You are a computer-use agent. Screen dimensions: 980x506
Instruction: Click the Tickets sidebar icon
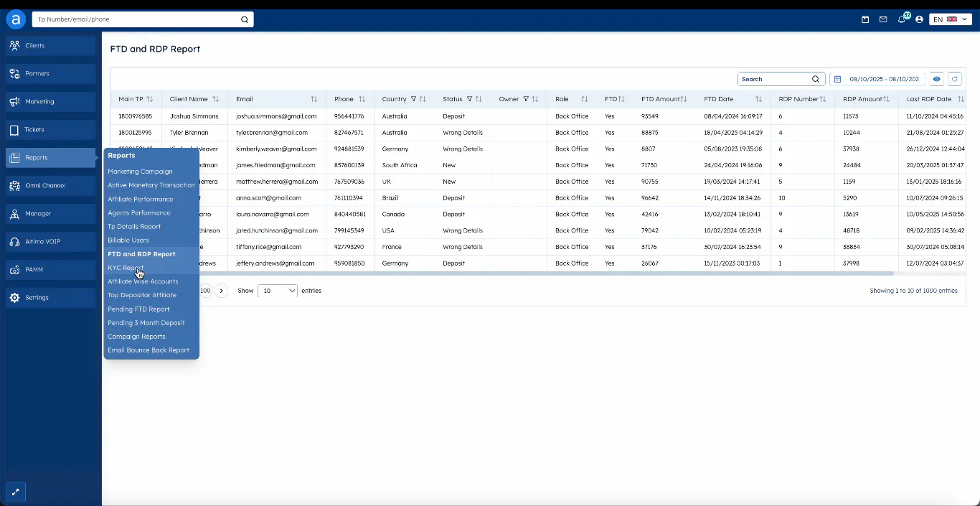click(15, 130)
